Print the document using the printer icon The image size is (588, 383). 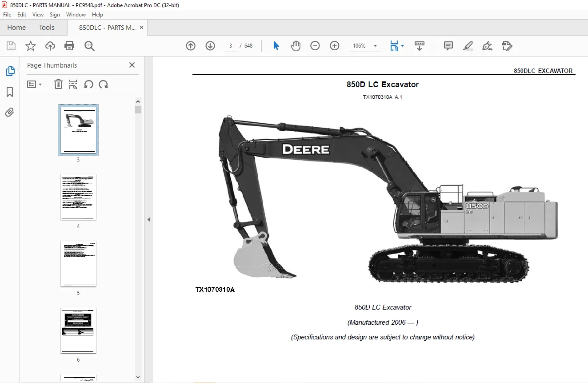click(69, 46)
